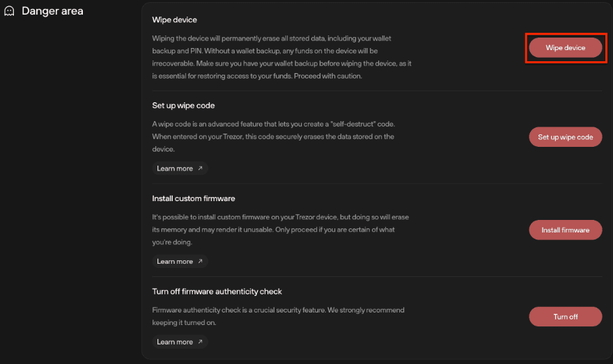This screenshot has height=364, width=613.
Task: Click the Wipe device section heading
Action: tap(174, 20)
